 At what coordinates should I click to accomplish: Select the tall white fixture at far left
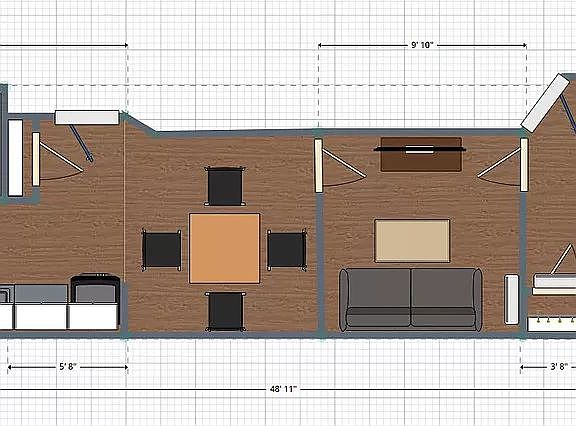point(15,158)
